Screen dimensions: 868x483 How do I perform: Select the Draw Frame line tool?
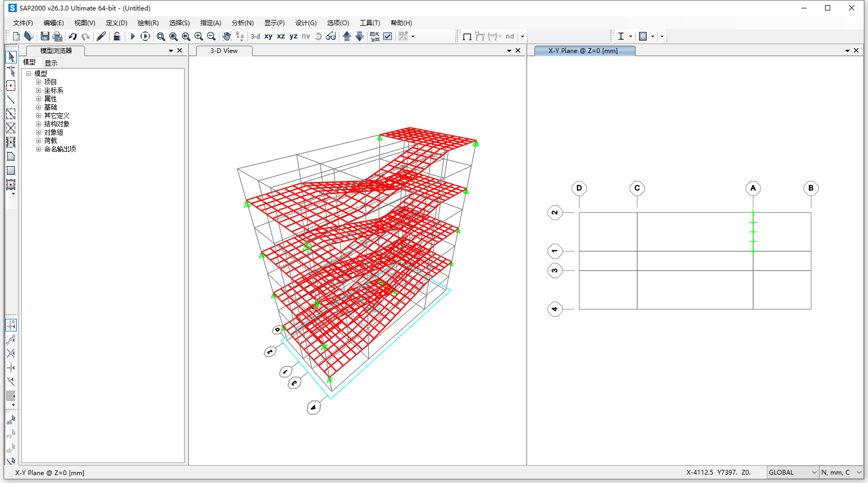(x=10, y=100)
